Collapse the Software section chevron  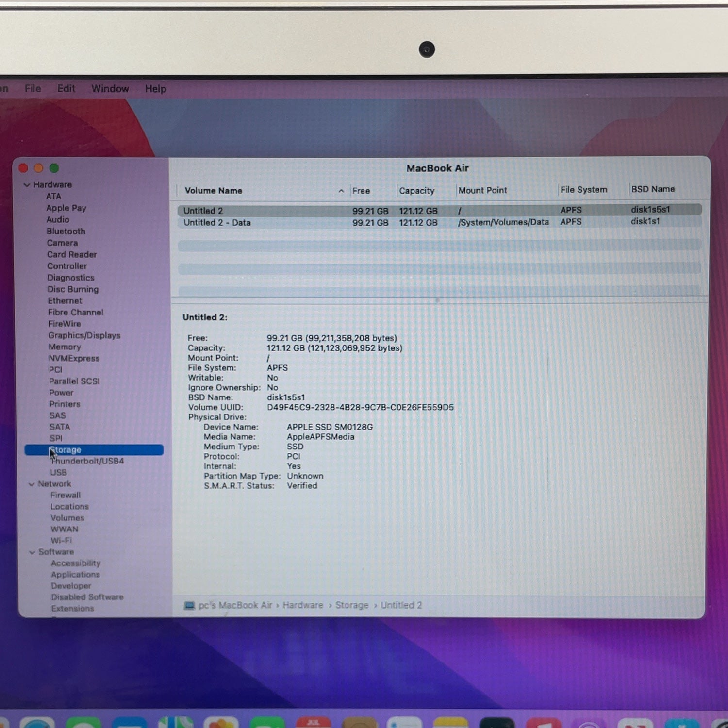(32, 552)
